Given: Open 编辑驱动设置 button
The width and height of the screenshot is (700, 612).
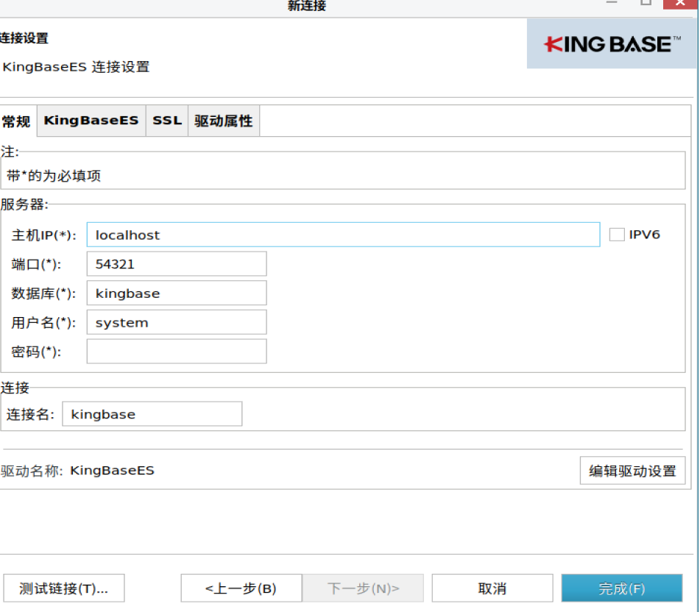Looking at the screenshot, I should point(632,471).
